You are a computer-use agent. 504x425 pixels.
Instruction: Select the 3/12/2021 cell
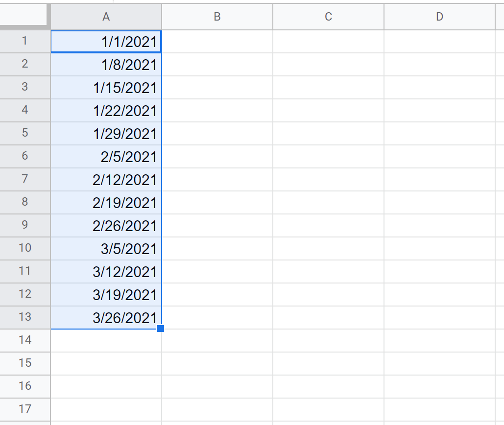point(106,272)
